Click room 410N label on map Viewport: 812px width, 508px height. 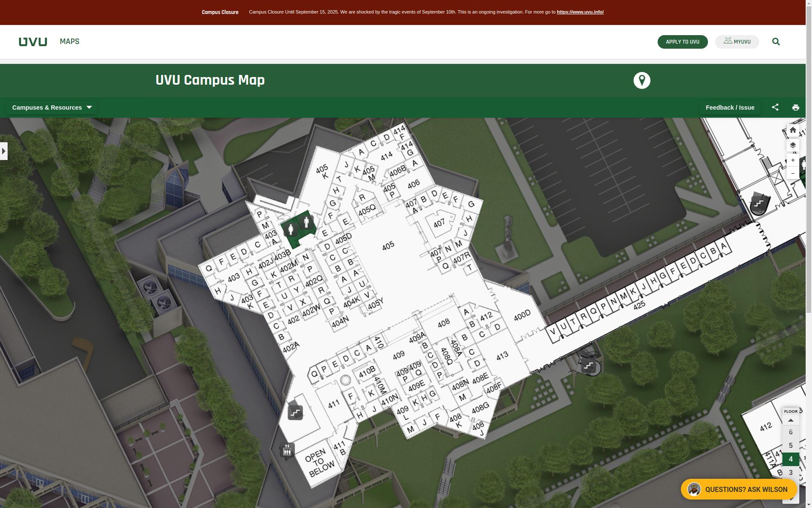pyautogui.click(x=390, y=400)
